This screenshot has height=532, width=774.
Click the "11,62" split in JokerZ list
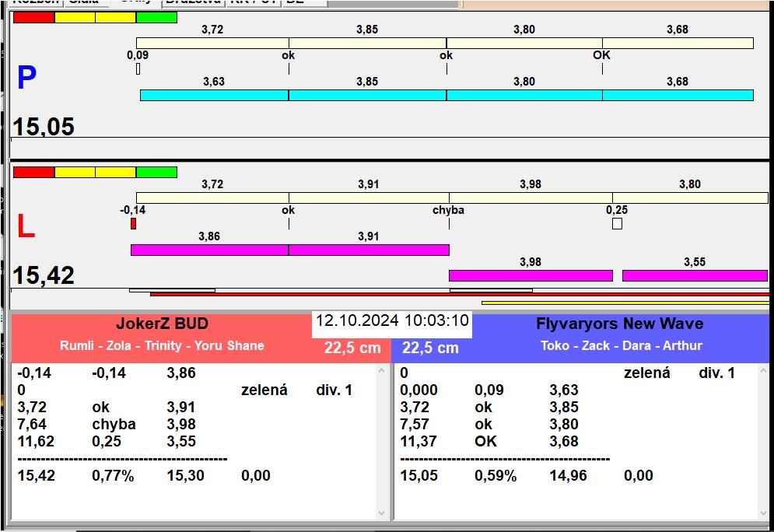tap(36, 441)
